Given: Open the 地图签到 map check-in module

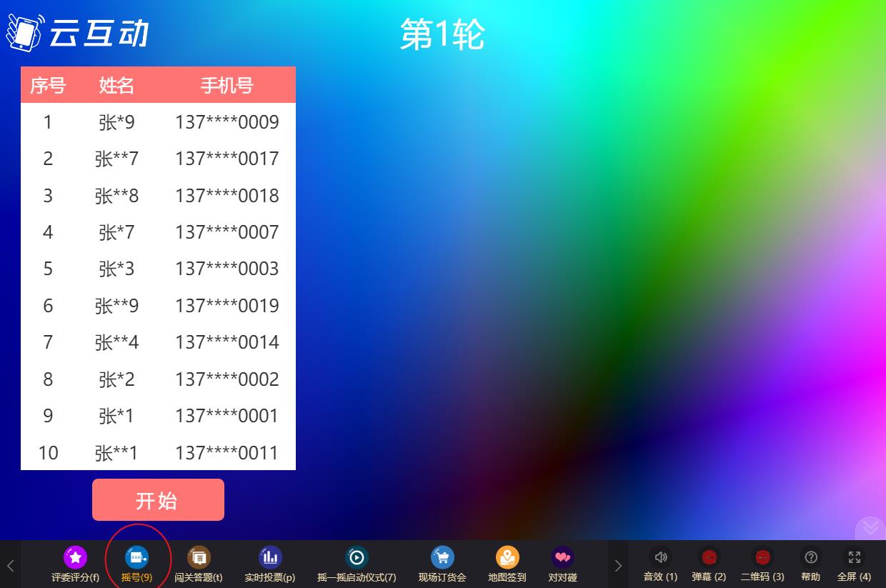Looking at the screenshot, I should point(507,558).
